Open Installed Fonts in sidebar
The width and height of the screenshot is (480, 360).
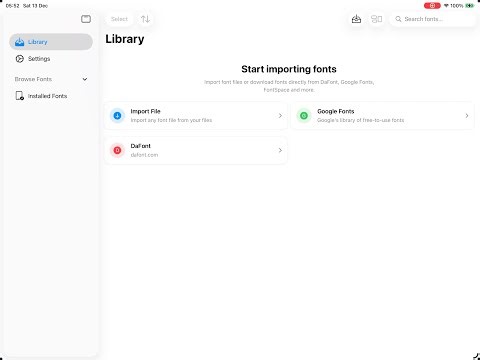click(51, 96)
